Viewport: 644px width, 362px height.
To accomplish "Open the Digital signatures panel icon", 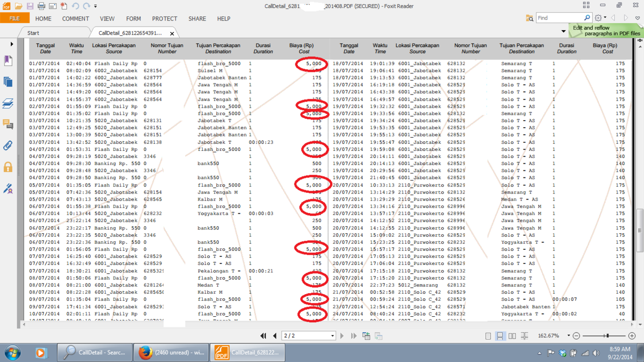I will click(x=8, y=189).
